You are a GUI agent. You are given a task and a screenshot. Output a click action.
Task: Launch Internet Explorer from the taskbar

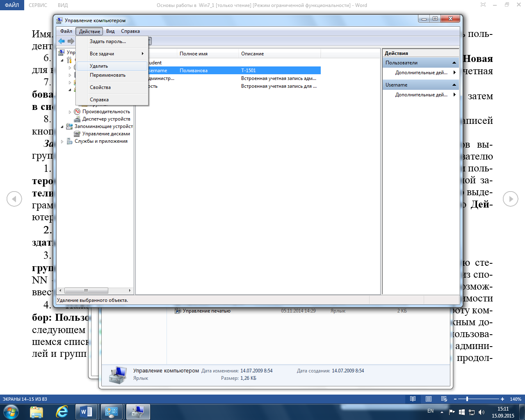click(62, 412)
